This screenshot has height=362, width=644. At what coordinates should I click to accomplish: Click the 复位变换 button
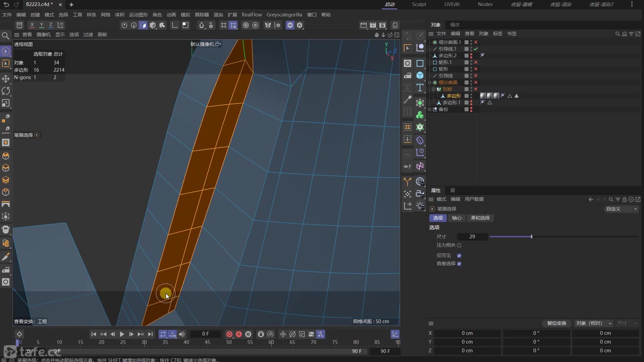tap(556, 323)
